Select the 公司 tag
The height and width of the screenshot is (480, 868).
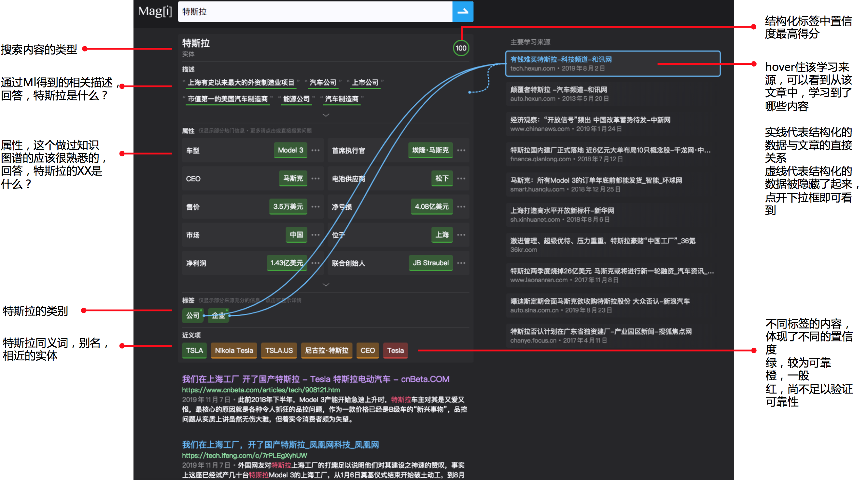(192, 315)
